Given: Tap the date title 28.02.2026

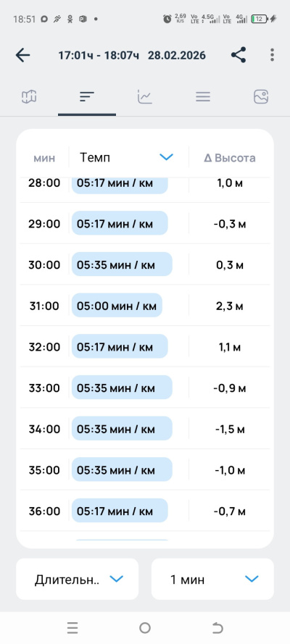Looking at the screenshot, I should (177, 56).
